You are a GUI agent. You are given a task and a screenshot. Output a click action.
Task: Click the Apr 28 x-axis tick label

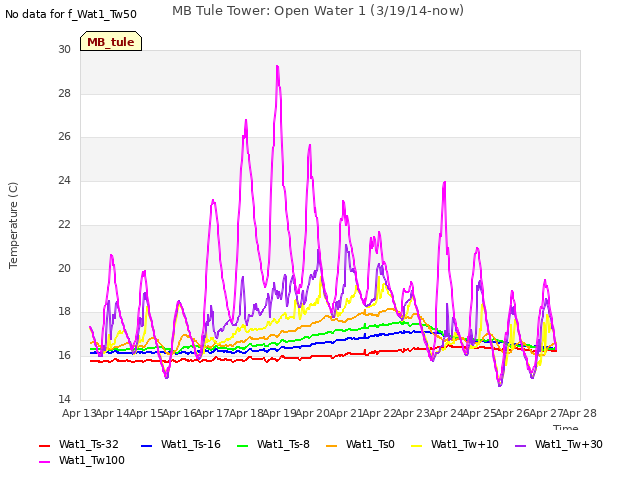coord(579,413)
